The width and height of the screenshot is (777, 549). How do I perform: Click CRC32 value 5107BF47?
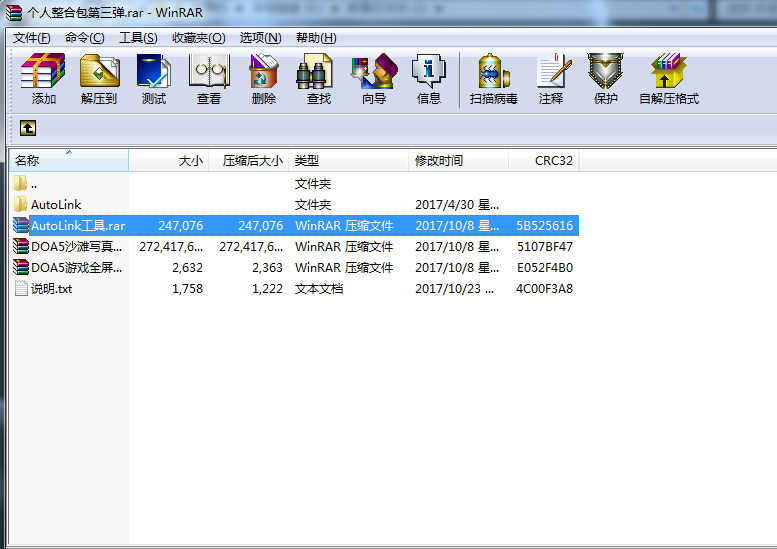click(x=545, y=247)
